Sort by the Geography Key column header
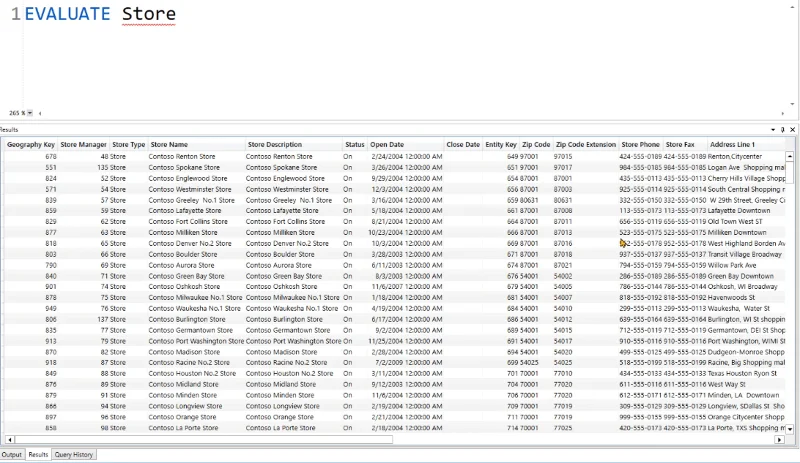 tap(31, 144)
